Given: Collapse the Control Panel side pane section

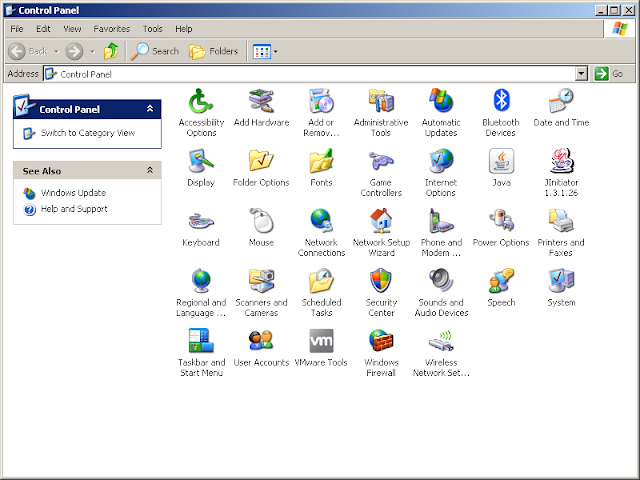Looking at the screenshot, I should 150,109.
